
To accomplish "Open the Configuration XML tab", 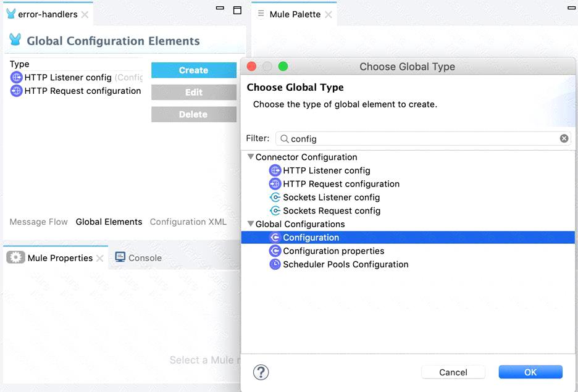I will (x=188, y=222).
